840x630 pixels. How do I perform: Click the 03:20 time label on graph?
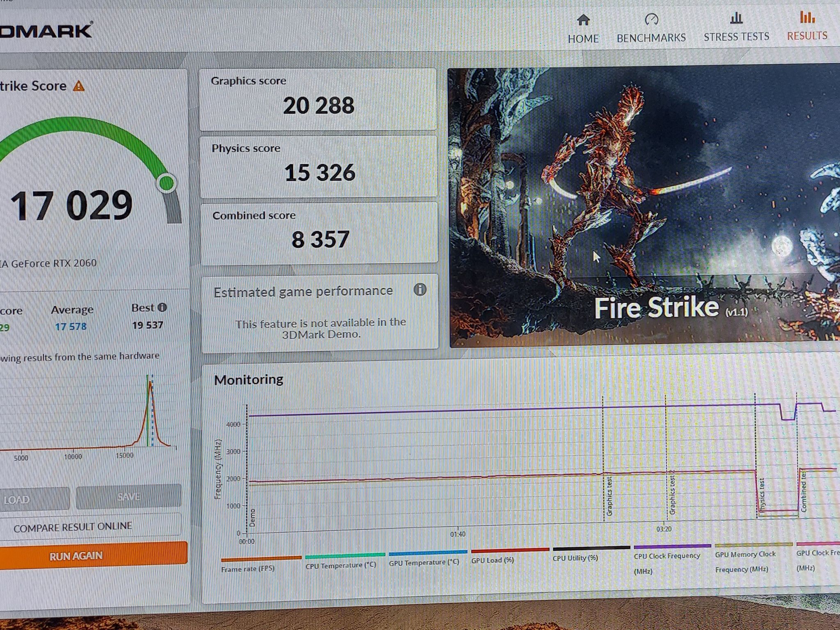664,529
